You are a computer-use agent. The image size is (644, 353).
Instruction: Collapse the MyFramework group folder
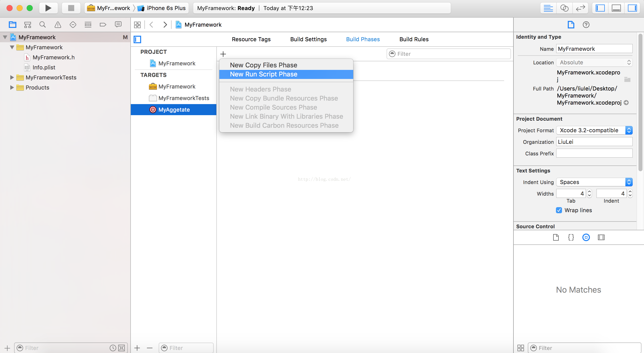click(12, 47)
